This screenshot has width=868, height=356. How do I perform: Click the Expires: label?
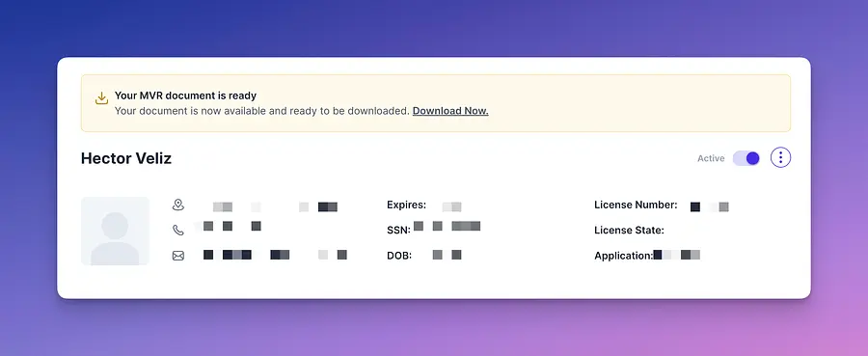(x=406, y=205)
